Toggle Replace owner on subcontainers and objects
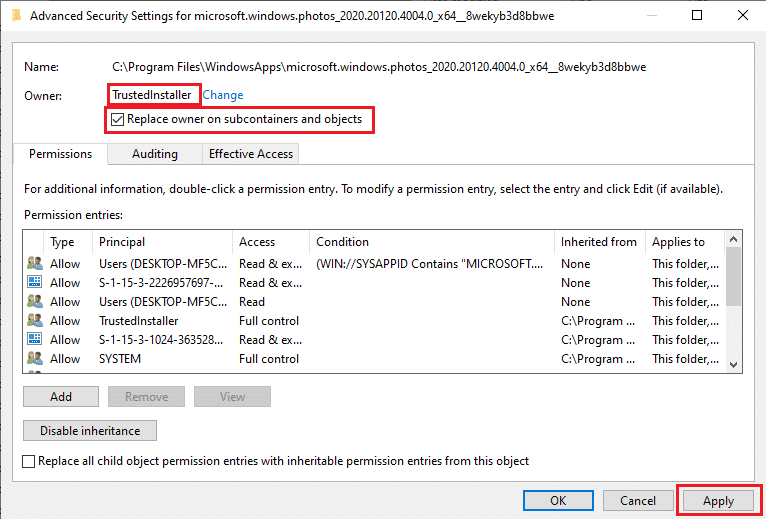 coord(119,120)
